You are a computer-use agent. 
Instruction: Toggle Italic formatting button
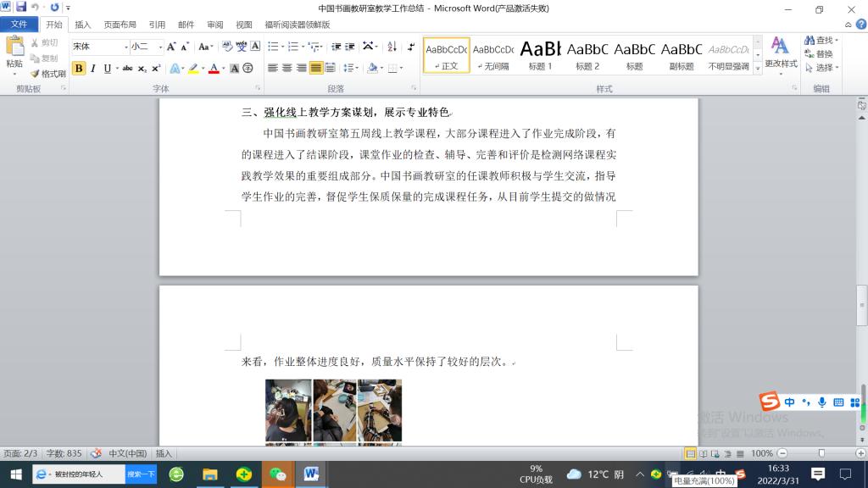[x=93, y=69]
